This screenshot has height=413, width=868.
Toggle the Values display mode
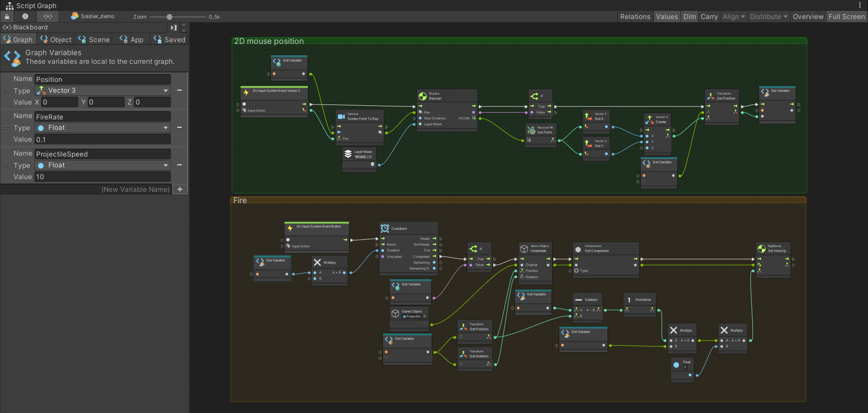pos(667,16)
